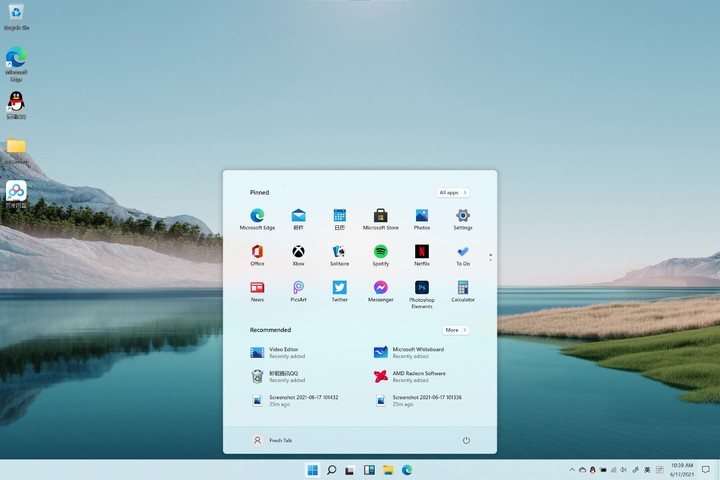Open Microsoft Edge from pinned apps
Viewport: 720px width, 480px height.
pyautogui.click(x=257, y=216)
